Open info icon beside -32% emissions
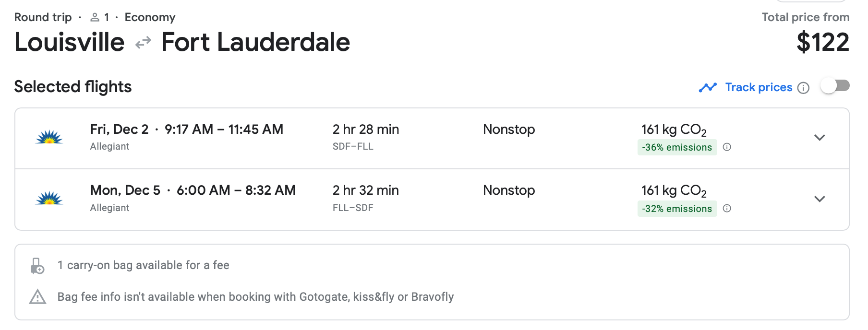This screenshot has width=868, height=330. point(727,209)
